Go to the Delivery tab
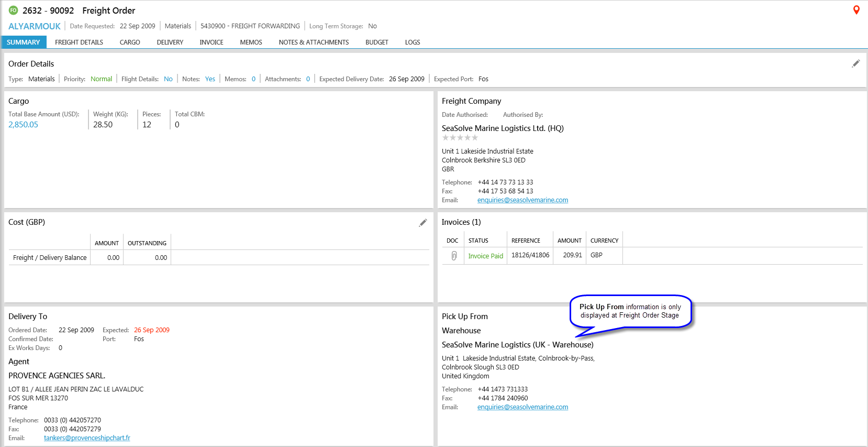This screenshot has width=868, height=447. [x=170, y=42]
